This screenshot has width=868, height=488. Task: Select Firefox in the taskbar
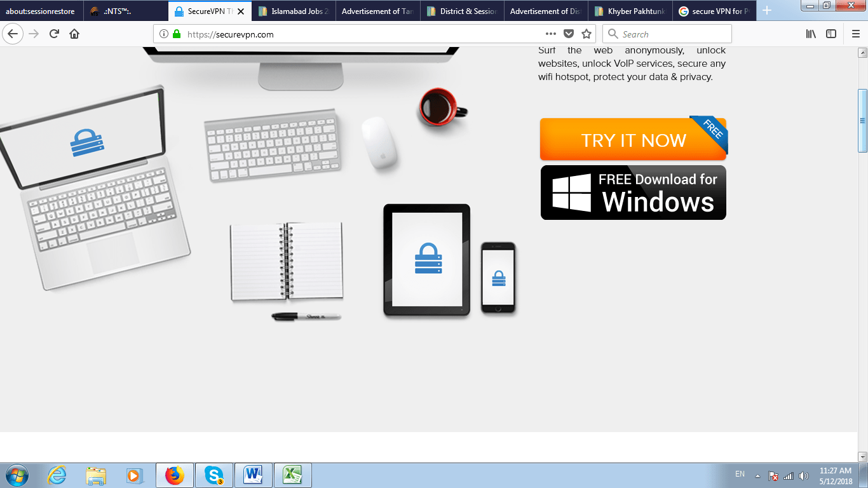click(x=174, y=475)
